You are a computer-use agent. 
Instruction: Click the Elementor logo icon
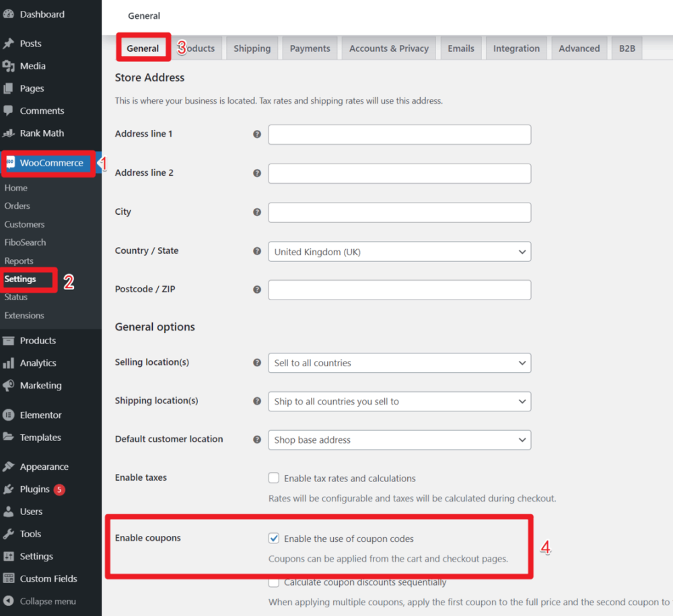pyautogui.click(x=9, y=415)
